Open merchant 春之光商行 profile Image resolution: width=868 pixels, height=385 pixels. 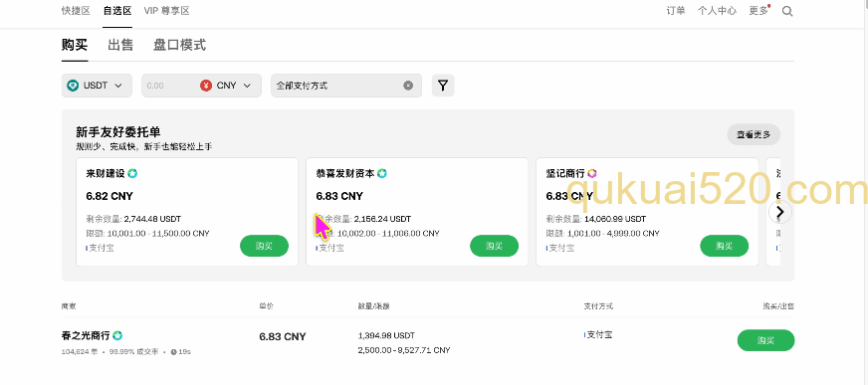(86, 335)
